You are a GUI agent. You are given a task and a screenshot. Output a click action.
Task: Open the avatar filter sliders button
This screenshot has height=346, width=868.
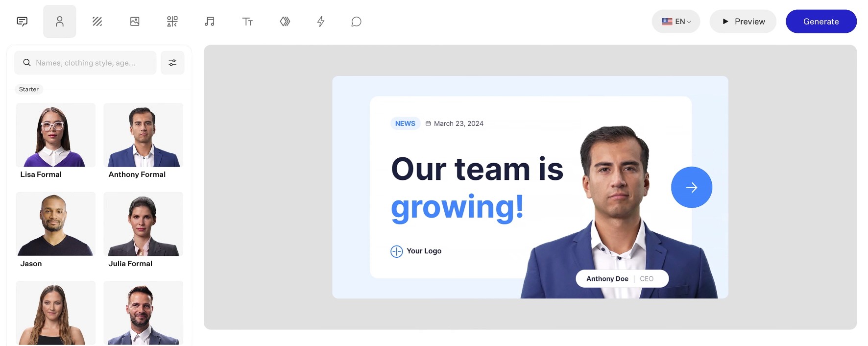coord(172,63)
